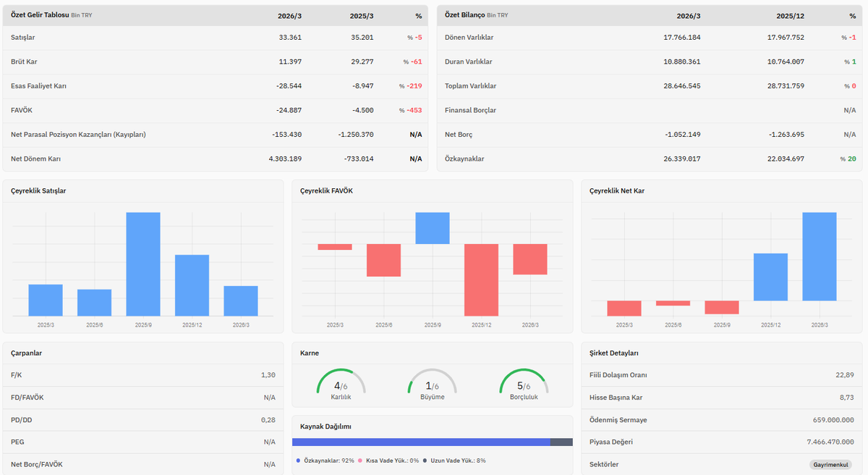Click the Şirket Detayları heading
Image resolution: width=868 pixels, height=475 pixels.
[614, 353]
